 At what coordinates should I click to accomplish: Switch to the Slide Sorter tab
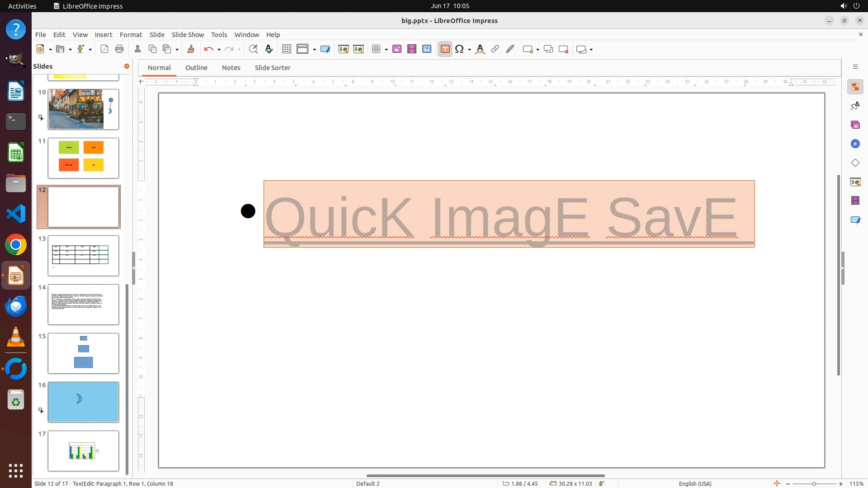(x=272, y=68)
